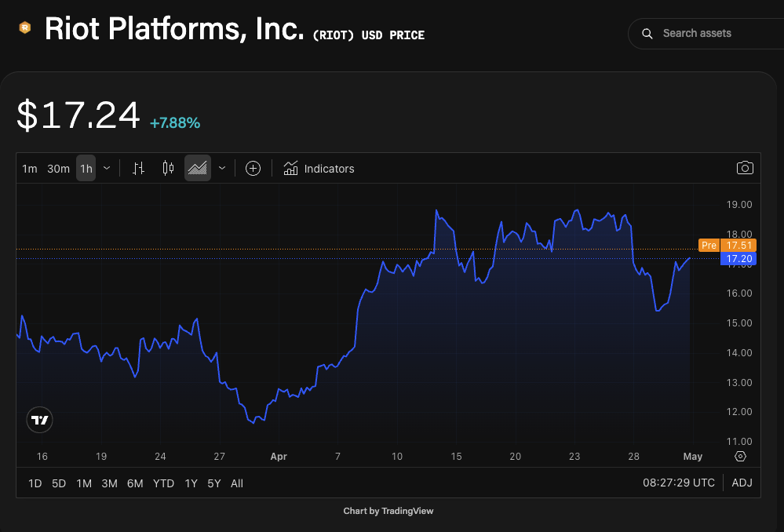
Task: Set range to YTD
Action: point(163,483)
